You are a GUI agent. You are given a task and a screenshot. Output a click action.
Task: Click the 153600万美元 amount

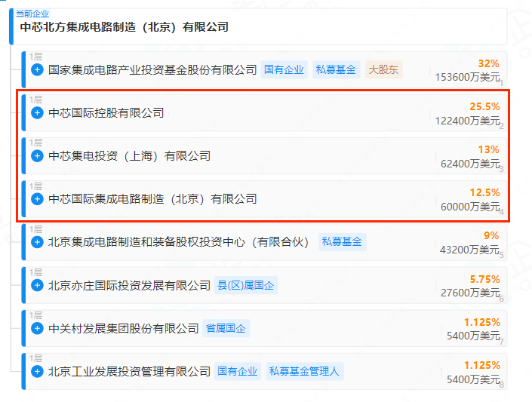point(468,78)
